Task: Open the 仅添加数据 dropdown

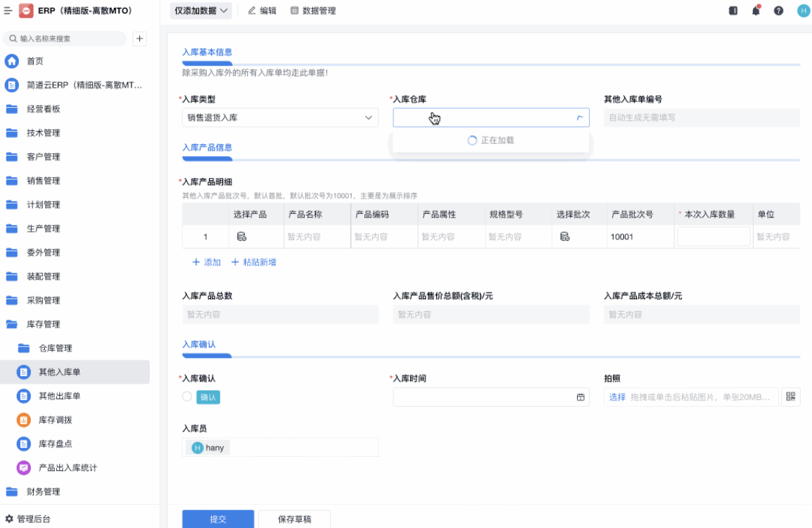Action: coord(201,11)
